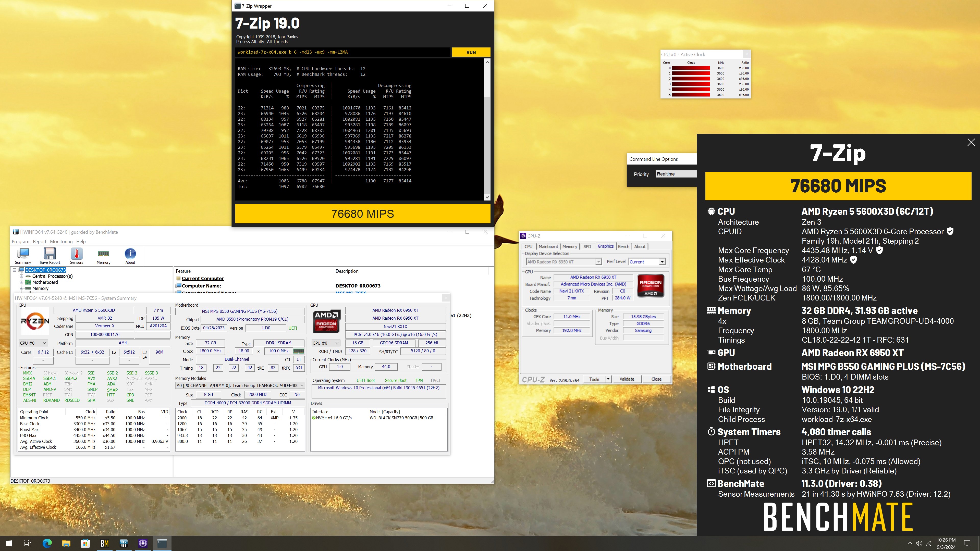The height and width of the screenshot is (551, 980).
Task: Click the core 3 clock bar in Active Clock
Action: [691, 84]
